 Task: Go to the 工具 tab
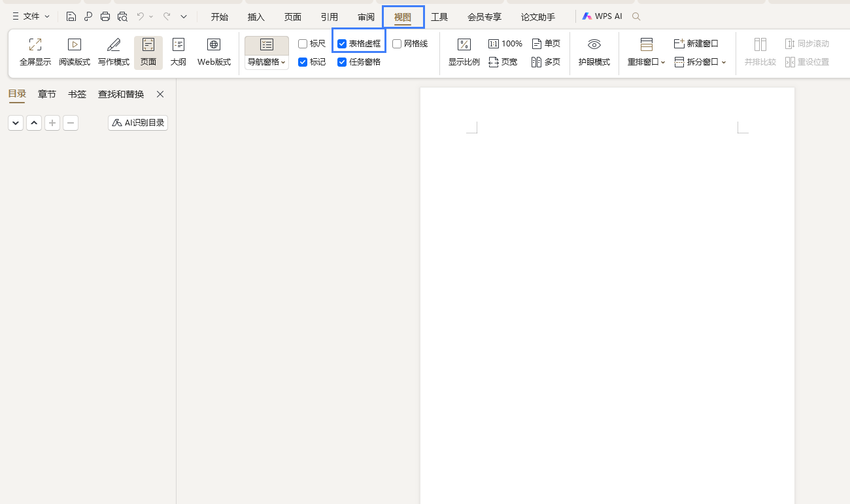(x=439, y=17)
